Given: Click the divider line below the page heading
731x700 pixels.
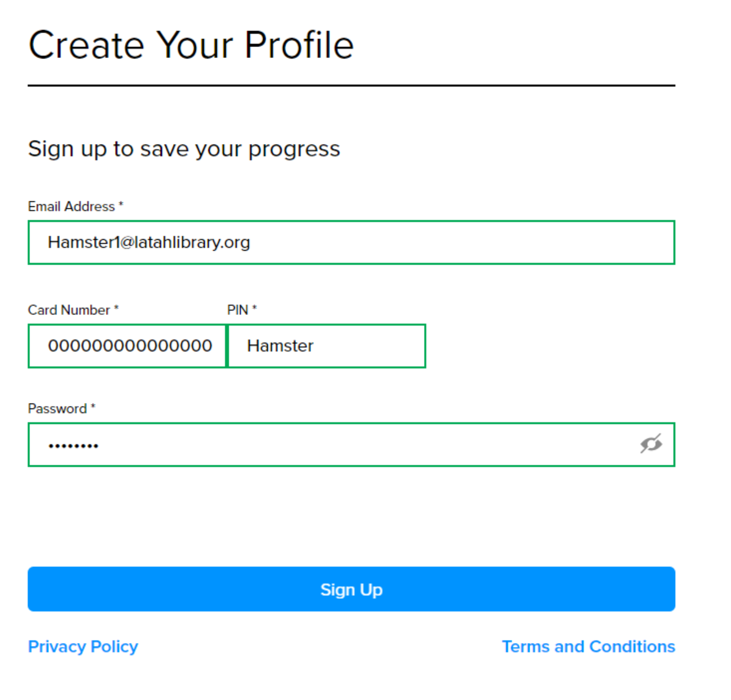Looking at the screenshot, I should coord(351,85).
